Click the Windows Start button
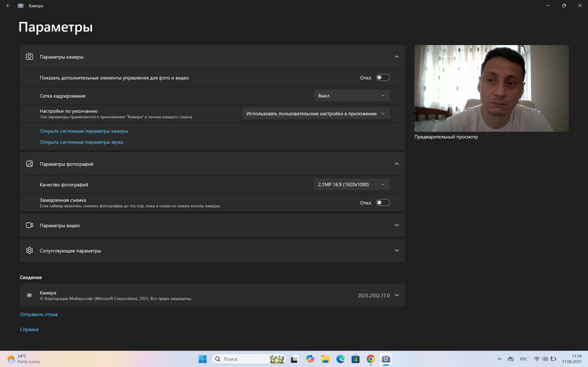The width and height of the screenshot is (588, 367). coord(202,359)
